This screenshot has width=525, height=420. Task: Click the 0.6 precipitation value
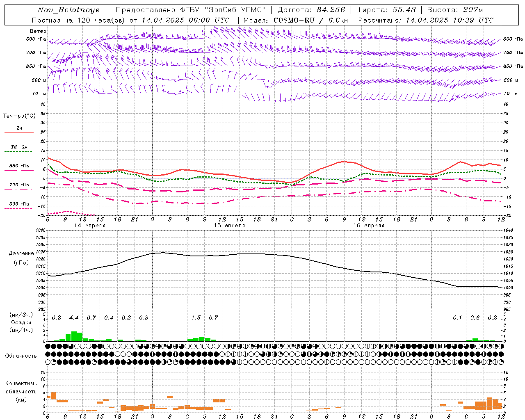click(475, 318)
